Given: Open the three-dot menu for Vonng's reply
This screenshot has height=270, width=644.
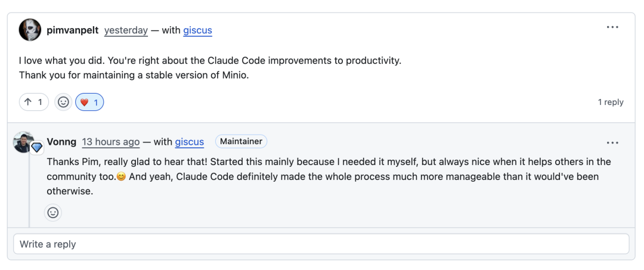Looking at the screenshot, I should tap(612, 142).
